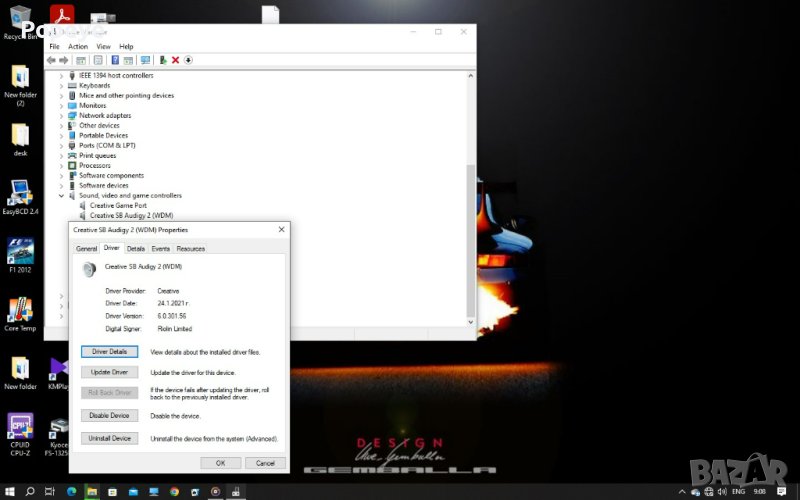This screenshot has height=500, width=800.
Task: Expand the Keyboards device category
Action: click(x=62, y=86)
